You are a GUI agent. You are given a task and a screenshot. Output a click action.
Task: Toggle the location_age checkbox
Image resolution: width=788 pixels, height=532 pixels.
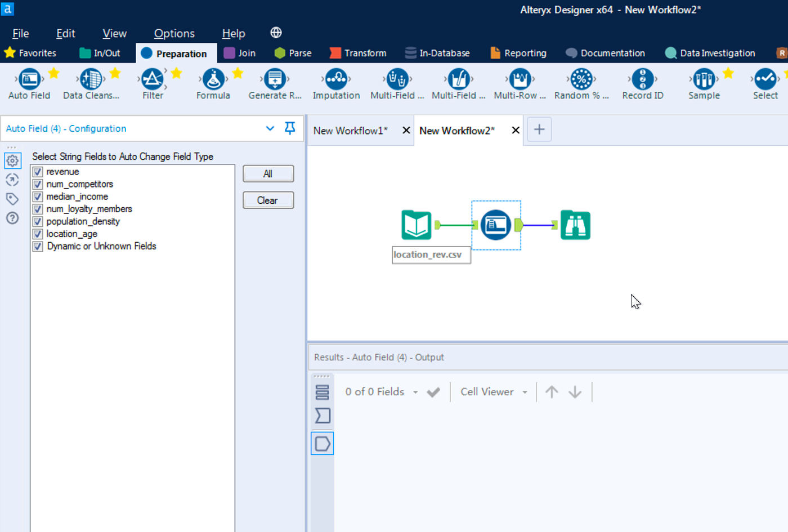click(x=38, y=234)
